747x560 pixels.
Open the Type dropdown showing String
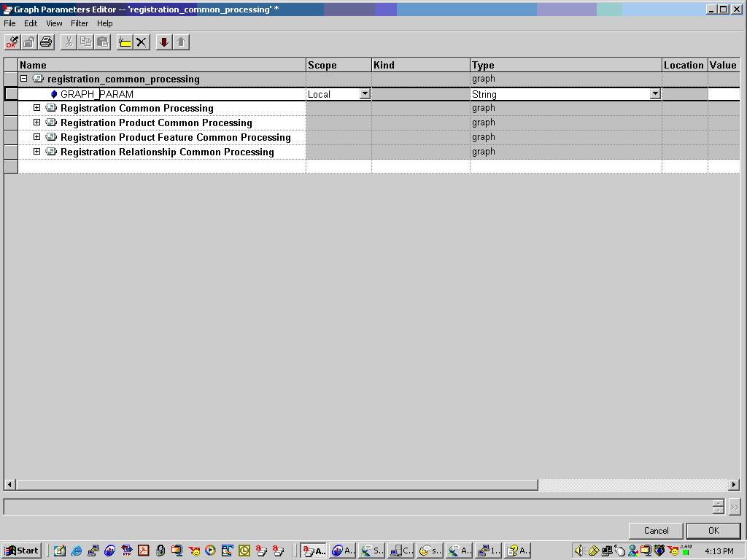655,93
